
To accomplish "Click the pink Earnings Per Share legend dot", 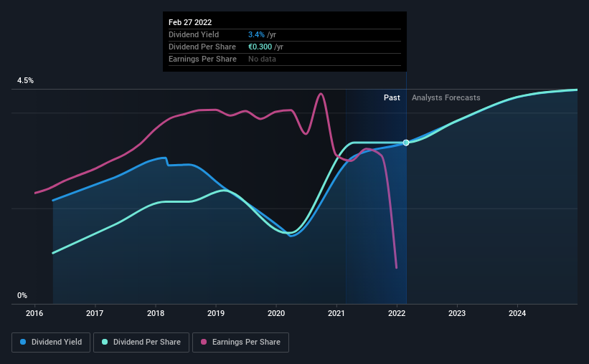I will click(204, 342).
